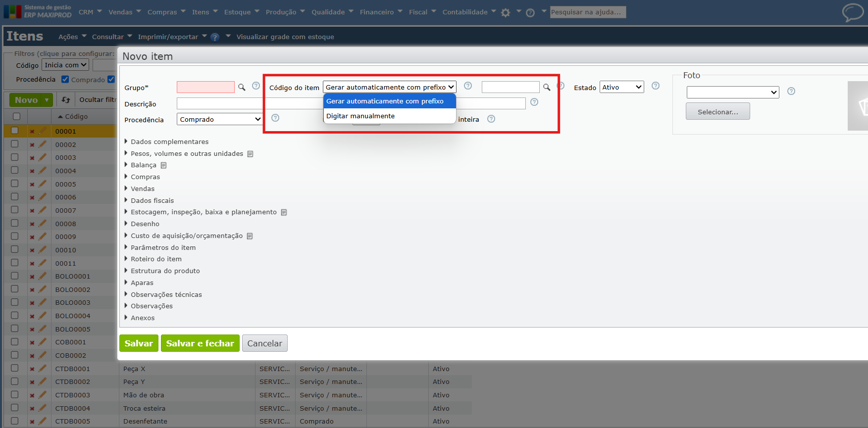Click the help icon after the word inteira
This screenshot has width=868, height=428.
(491, 119)
